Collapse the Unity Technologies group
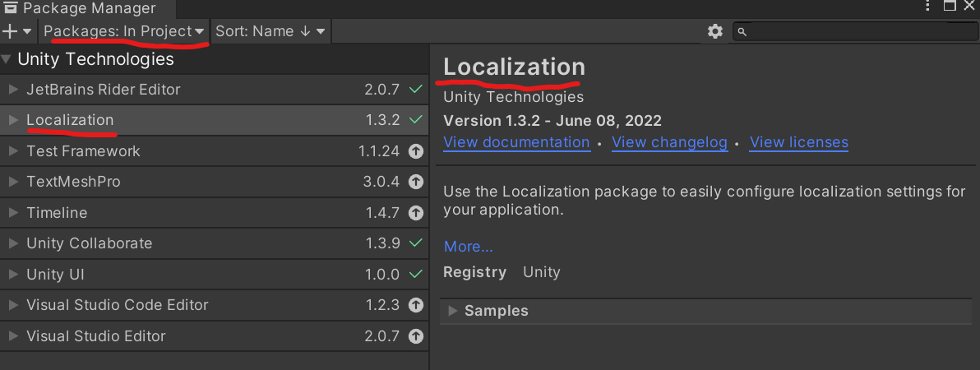980x370 pixels. pos(7,59)
